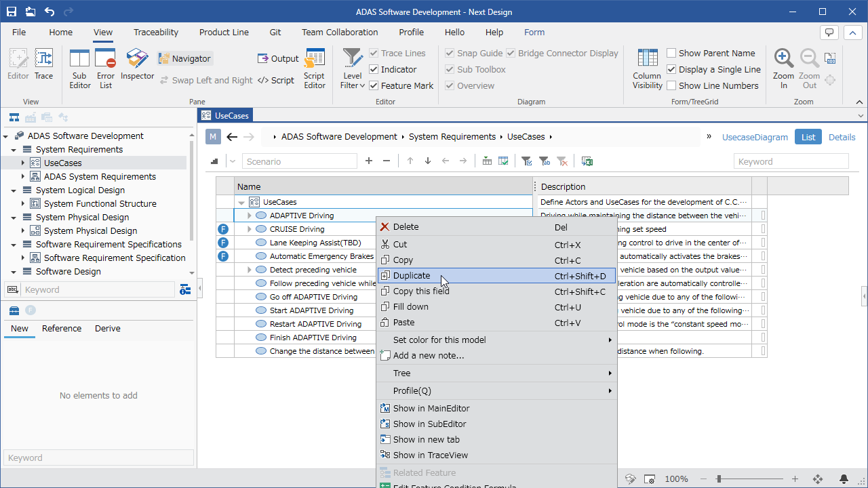Remove row with minus icon
Image resolution: width=868 pixels, height=488 pixels.
pyautogui.click(x=387, y=161)
